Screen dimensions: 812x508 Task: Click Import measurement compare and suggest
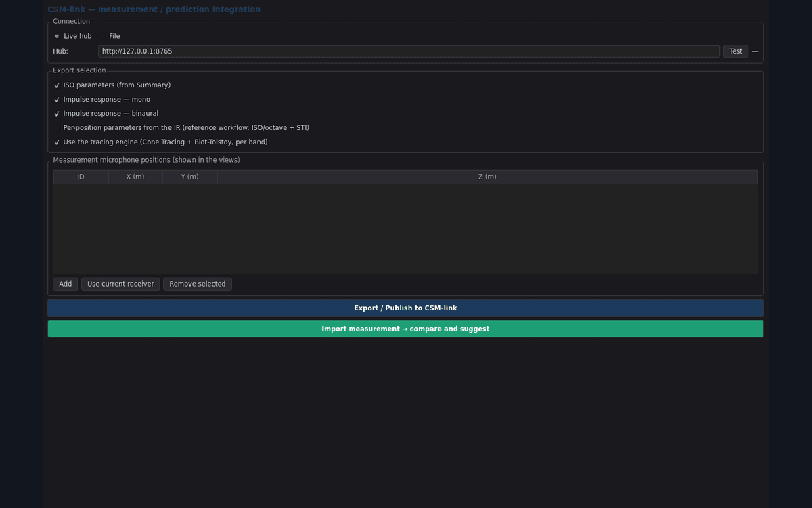coord(405,329)
